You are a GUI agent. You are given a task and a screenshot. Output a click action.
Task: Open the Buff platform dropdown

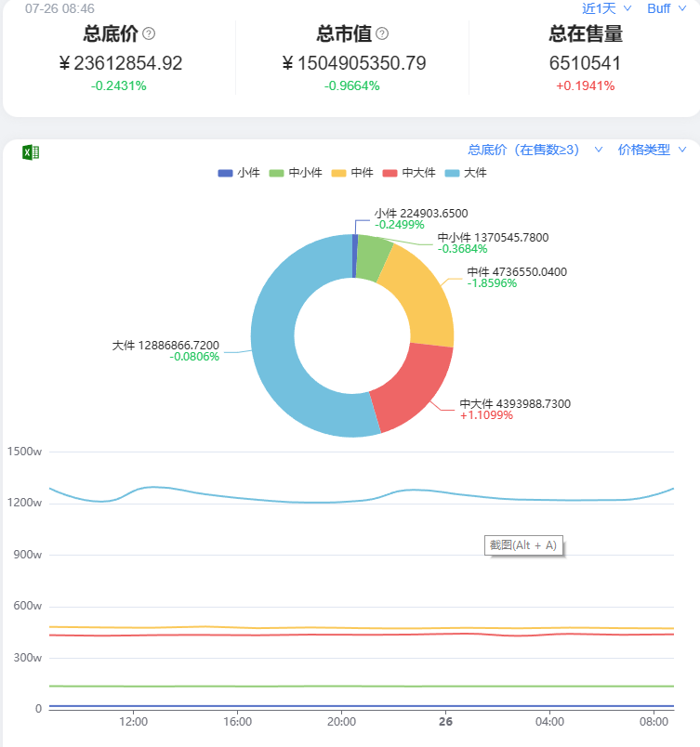[x=667, y=8]
